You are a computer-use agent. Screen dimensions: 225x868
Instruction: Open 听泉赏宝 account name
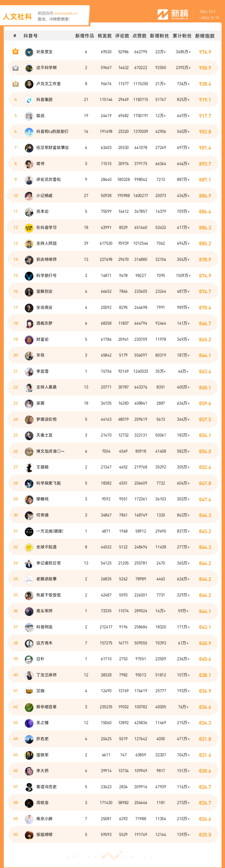44,52
